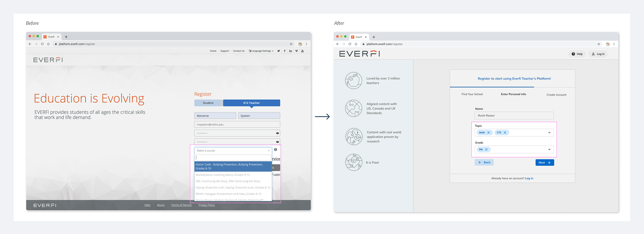This screenshot has width=644, height=234.
Task: Expand the Grade dropdown arrow
Action: [549, 149]
